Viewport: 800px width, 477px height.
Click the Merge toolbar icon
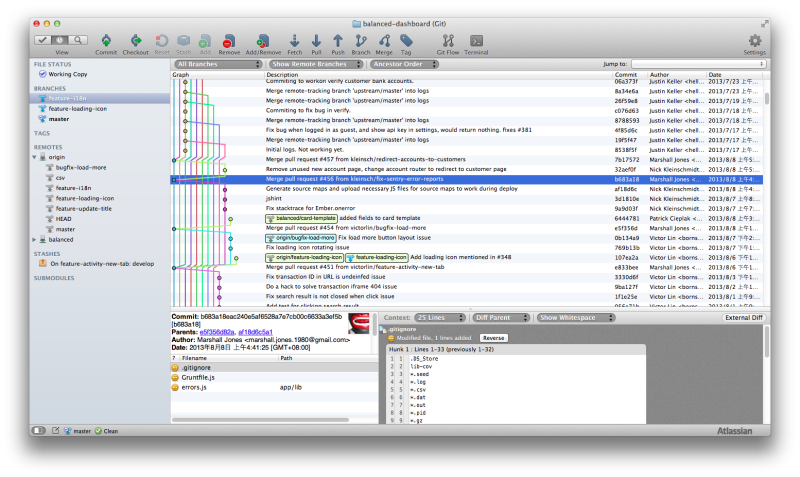384,41
